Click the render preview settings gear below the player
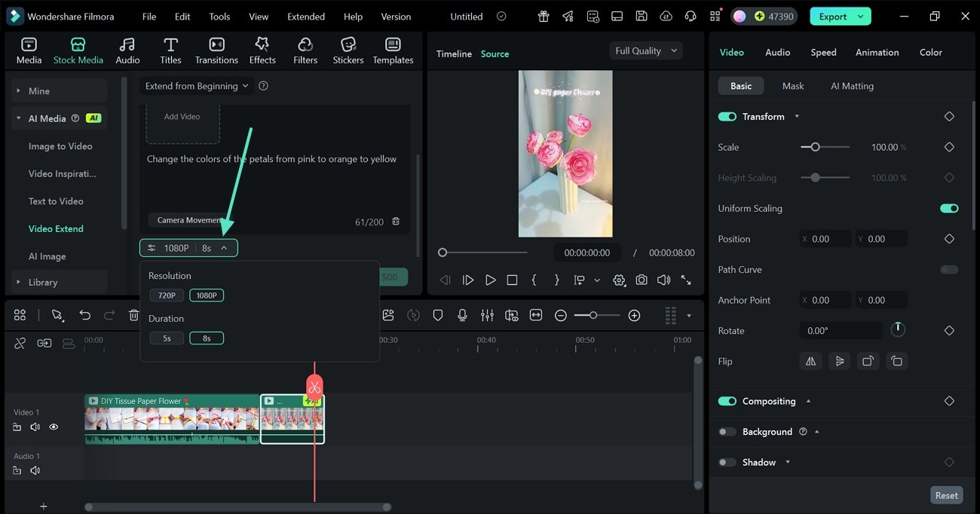The image size is (980, 514). [x=619, y=280]
